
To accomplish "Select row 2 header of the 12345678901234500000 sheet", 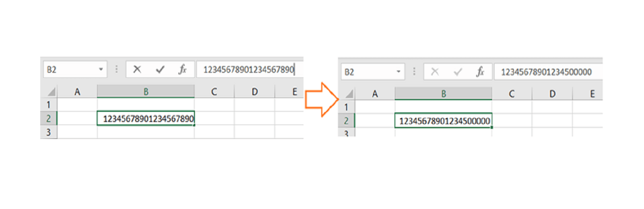I will pyautogui.click(x=346, y=121).
